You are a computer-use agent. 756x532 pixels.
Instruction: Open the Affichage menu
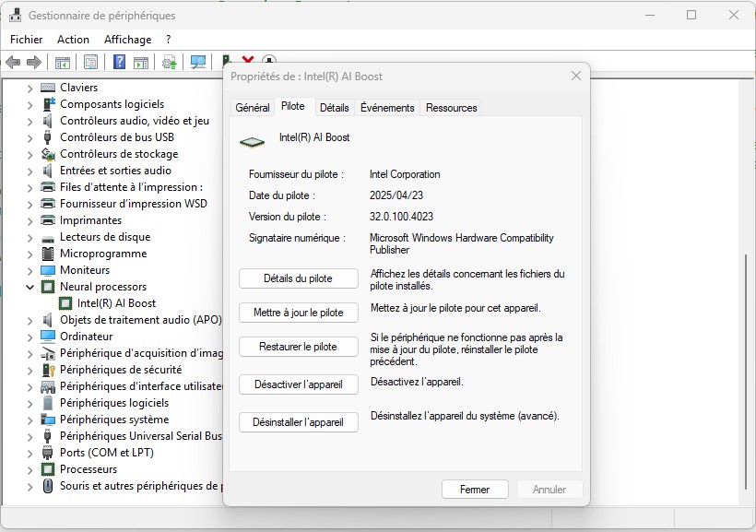127,40
